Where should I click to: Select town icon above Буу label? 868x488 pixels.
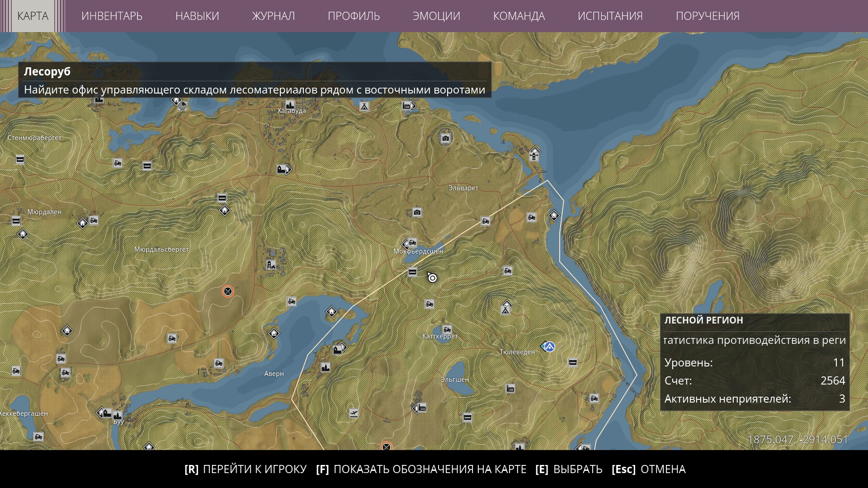tap(118, 415)
